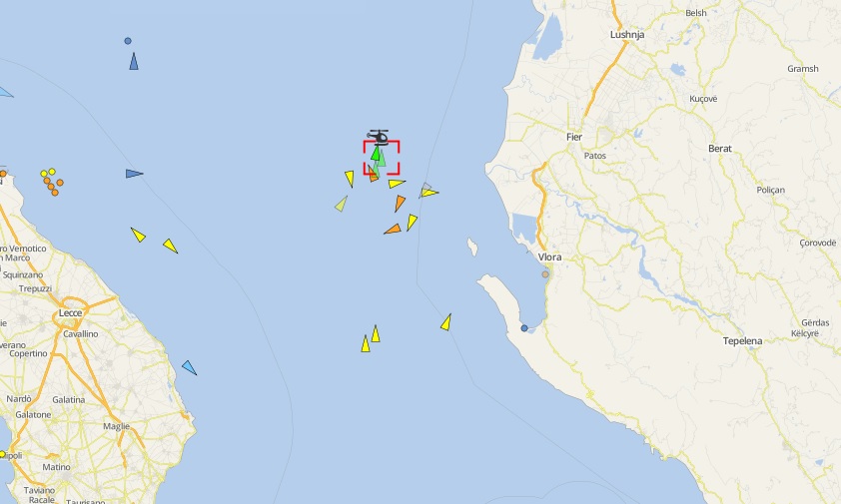Click the small Sazan island off Vlora

point(472,248)
